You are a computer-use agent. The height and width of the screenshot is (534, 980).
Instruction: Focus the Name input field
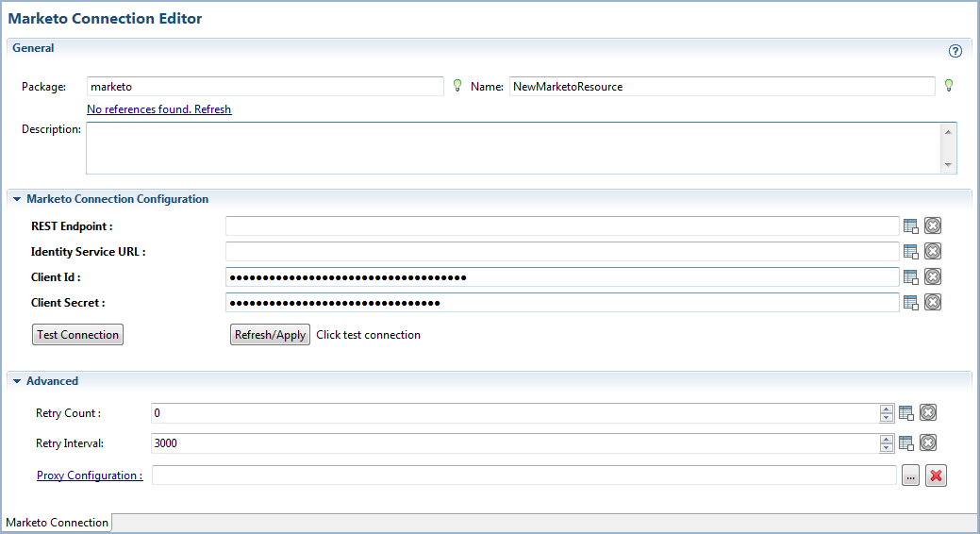[722, 86]
